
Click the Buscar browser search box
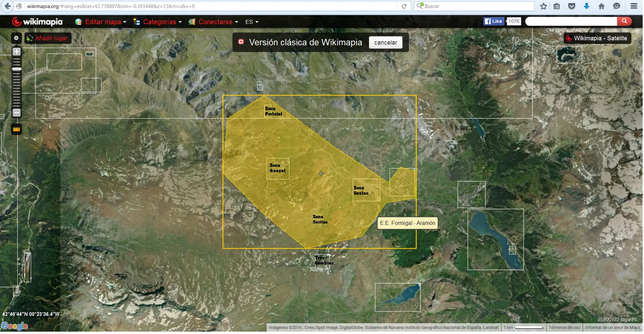point(474,6)
